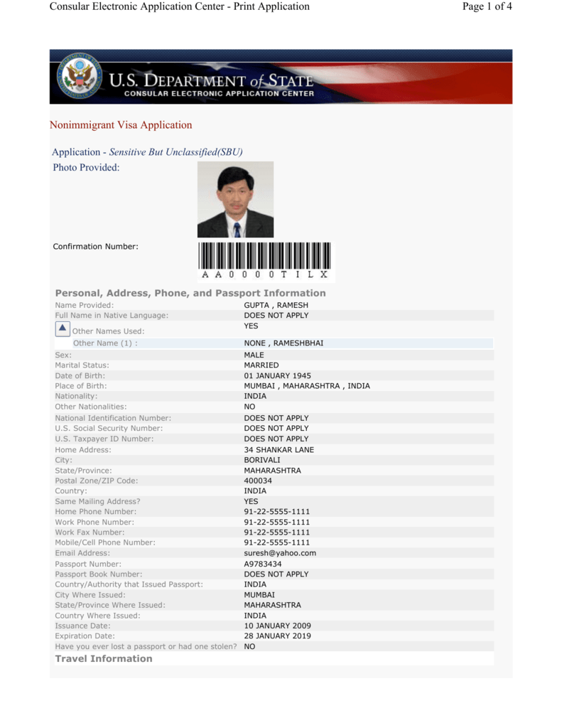Select the name GUPTA , RAMESH
Screen dimensions: 562x728
pyautogui.click(x=276, y=305)
